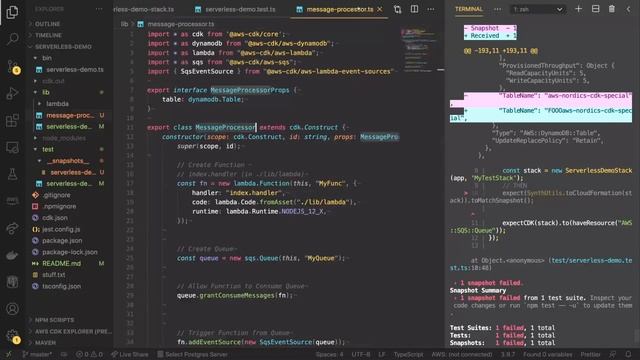The image size is (640, 360).
Task: Expand the TIMELINE section
Action: coord(48,35)
